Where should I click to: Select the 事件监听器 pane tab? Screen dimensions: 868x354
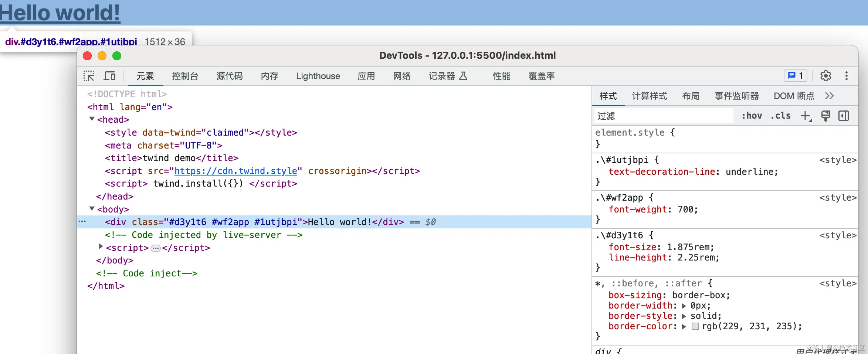[737, 96]
